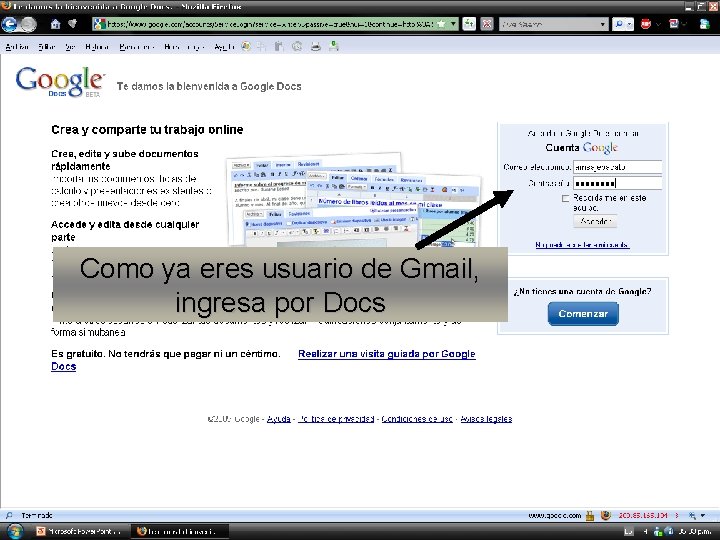Image resolution: width=720 pixels, height=540 pixels.
Task: Click the far-right blue toolbar icon
Action: (704, 24)
